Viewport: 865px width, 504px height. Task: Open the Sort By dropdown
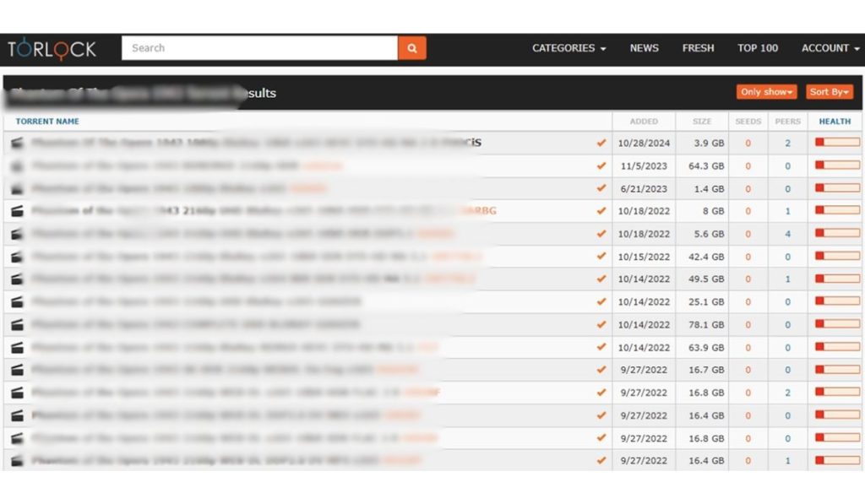829,92
